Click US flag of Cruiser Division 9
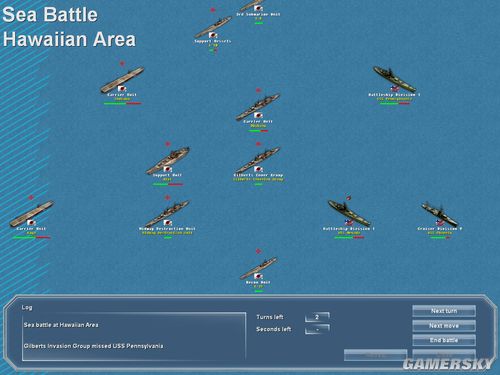500x375 pixels. [440, 222]
